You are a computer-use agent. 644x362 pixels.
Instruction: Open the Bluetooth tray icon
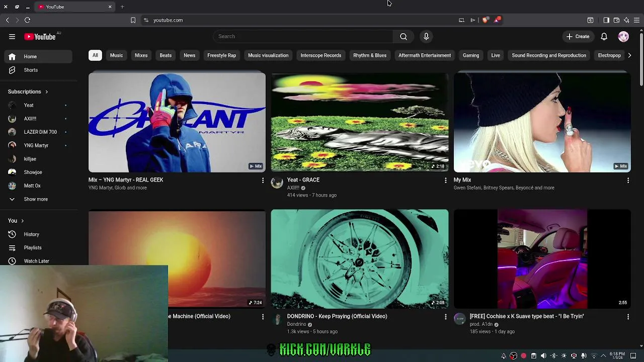pos(553,356)
